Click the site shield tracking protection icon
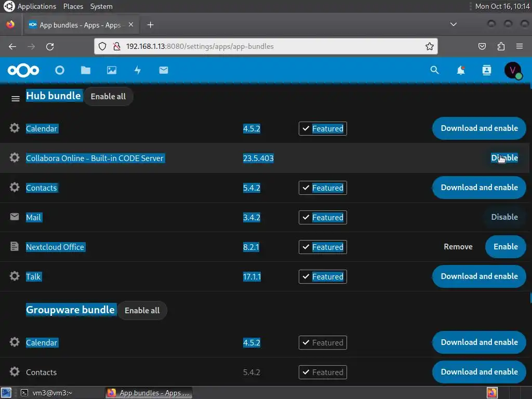 [102, 46]
